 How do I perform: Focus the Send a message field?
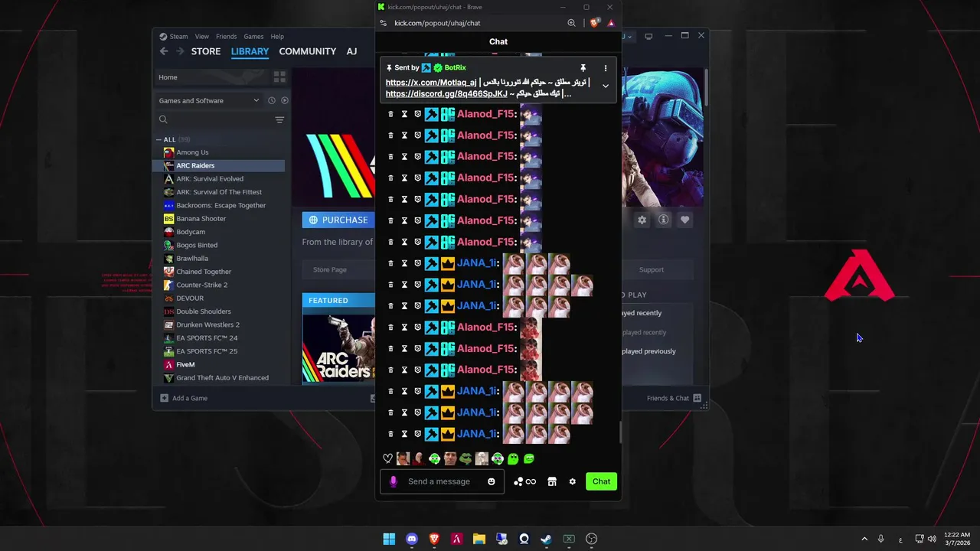coord(442,481)
